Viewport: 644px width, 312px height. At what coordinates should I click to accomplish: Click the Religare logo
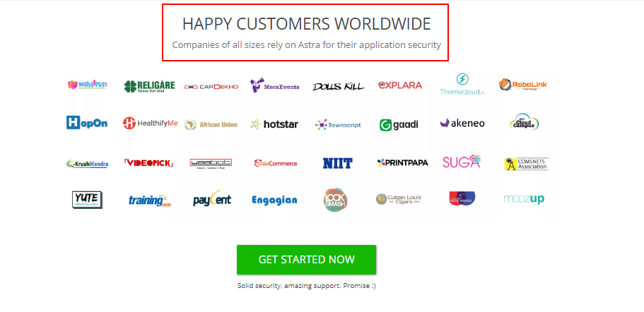pos(149,86)
